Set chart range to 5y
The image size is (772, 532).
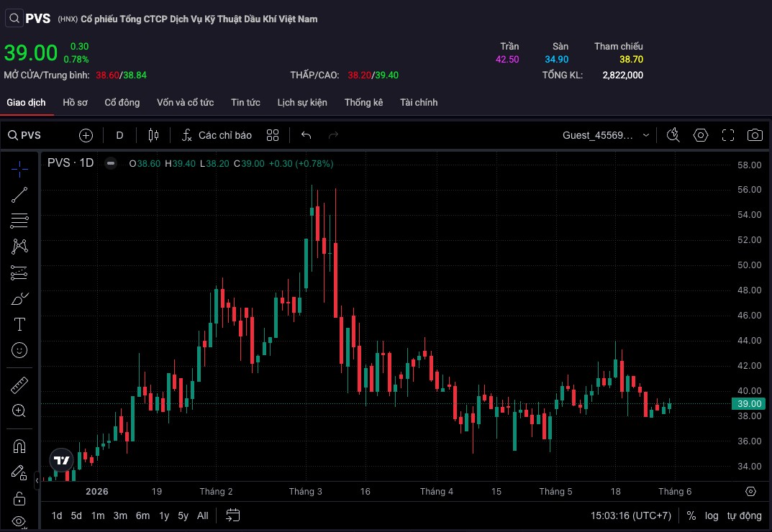tap(183, 515)
